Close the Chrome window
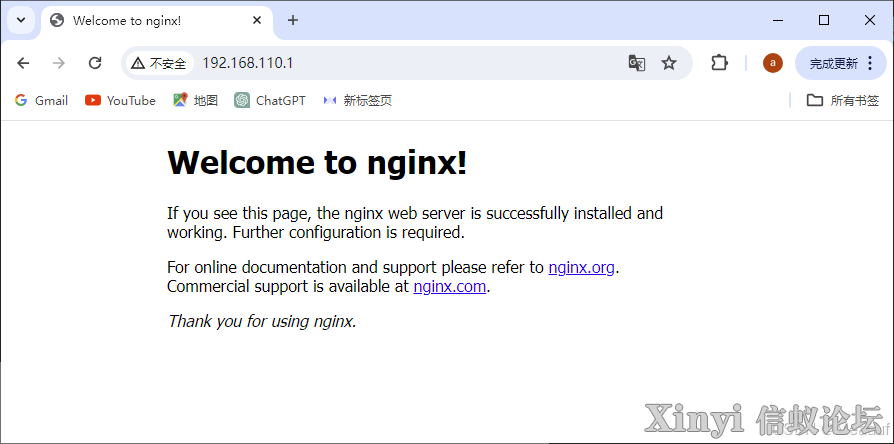 (x=869, y=21)
